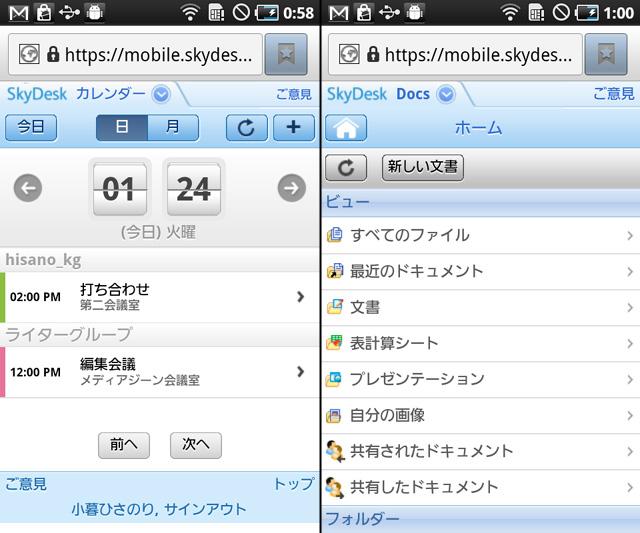Open ご意見 link in calendar footer
The image size is (640, 533).
coord(26,484)
